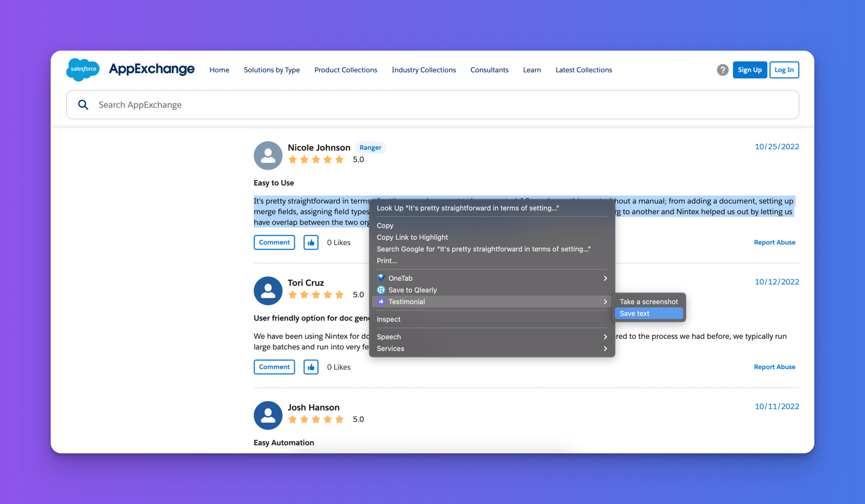The height and width of the screenshot is (504, 865).
Task: Choose Copy Link to Highlight
Action: tap(492, 237)
